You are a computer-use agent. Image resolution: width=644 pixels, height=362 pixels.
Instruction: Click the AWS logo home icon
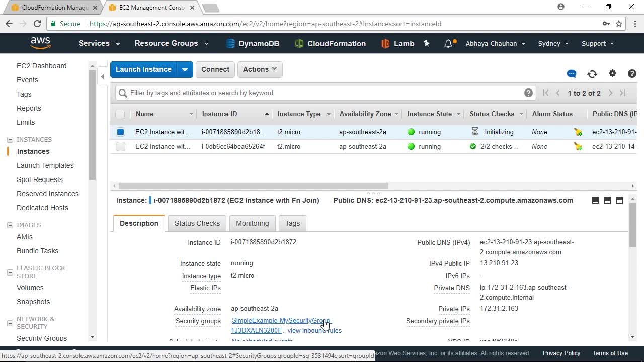[x=40, y=43]
